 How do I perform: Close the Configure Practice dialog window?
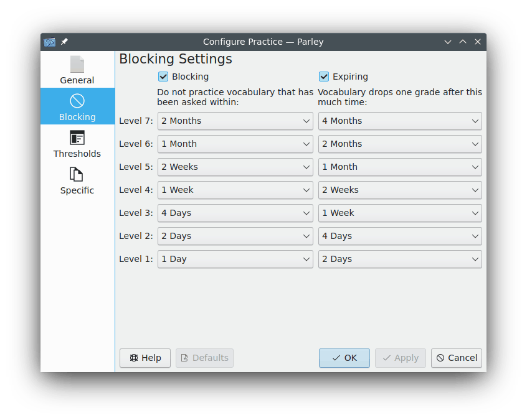[x=478, y=42]
